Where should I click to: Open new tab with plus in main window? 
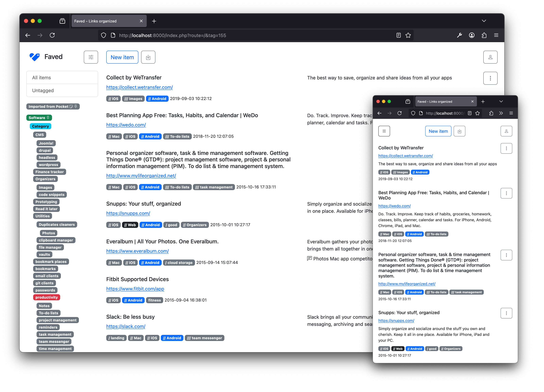click(154, 21)
